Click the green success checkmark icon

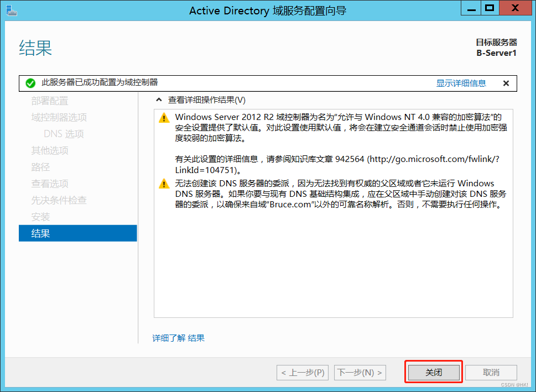pyautogui.click(x=30, y=83)
